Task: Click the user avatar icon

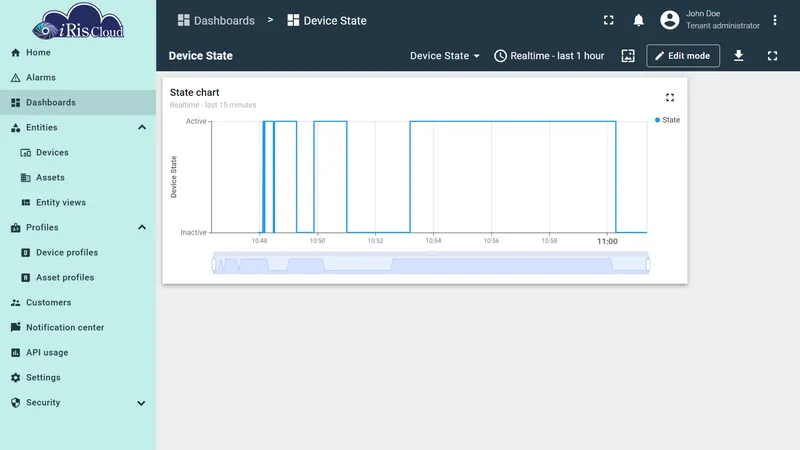Action: pyautogui.click(x=669, y=20)
